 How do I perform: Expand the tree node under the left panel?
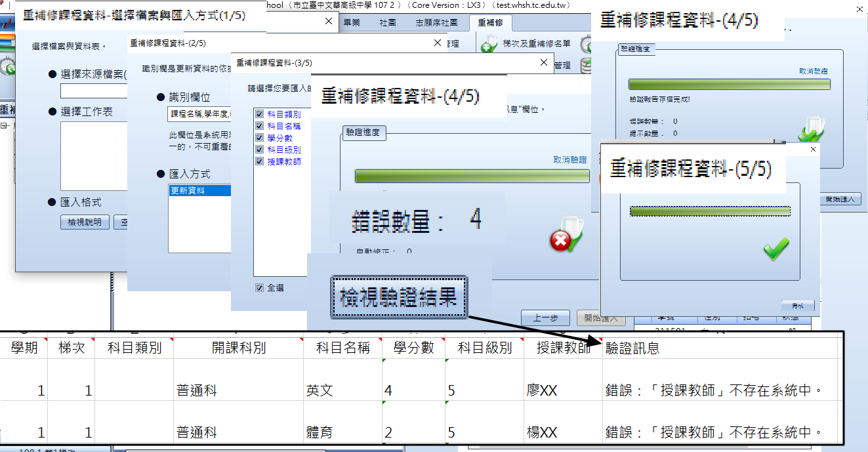(3, 125)
